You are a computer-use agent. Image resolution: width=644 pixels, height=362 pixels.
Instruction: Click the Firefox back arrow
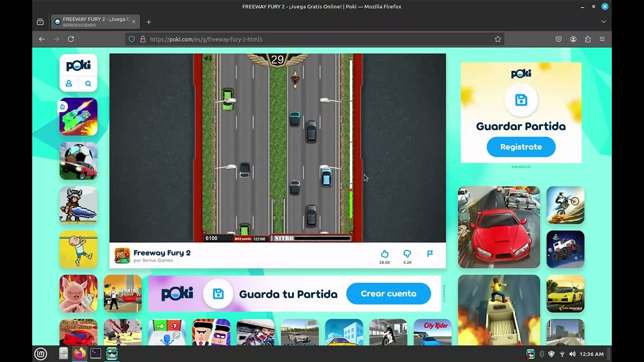click(x=42, y=39)
